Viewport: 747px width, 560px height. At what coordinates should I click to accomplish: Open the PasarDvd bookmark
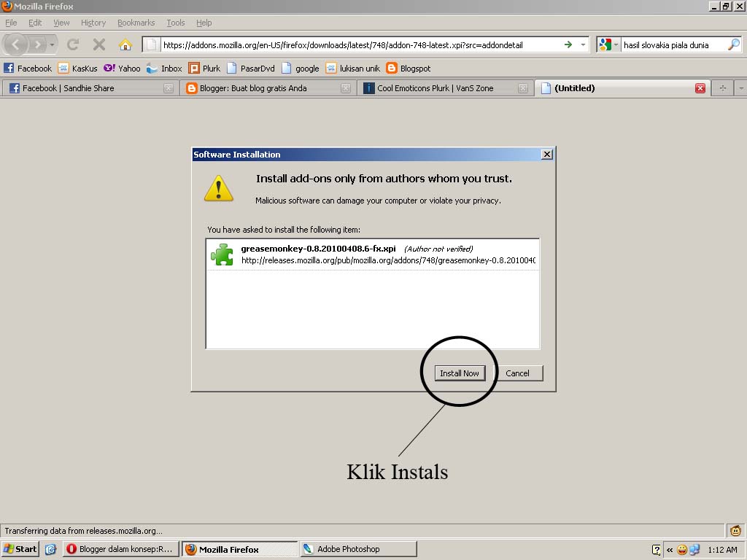point(251,68)
